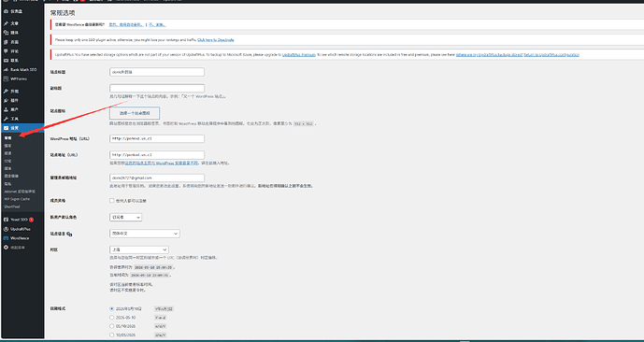
Task: Open the timezone dropdown showing 上海
Action: [x=139, y=249]
